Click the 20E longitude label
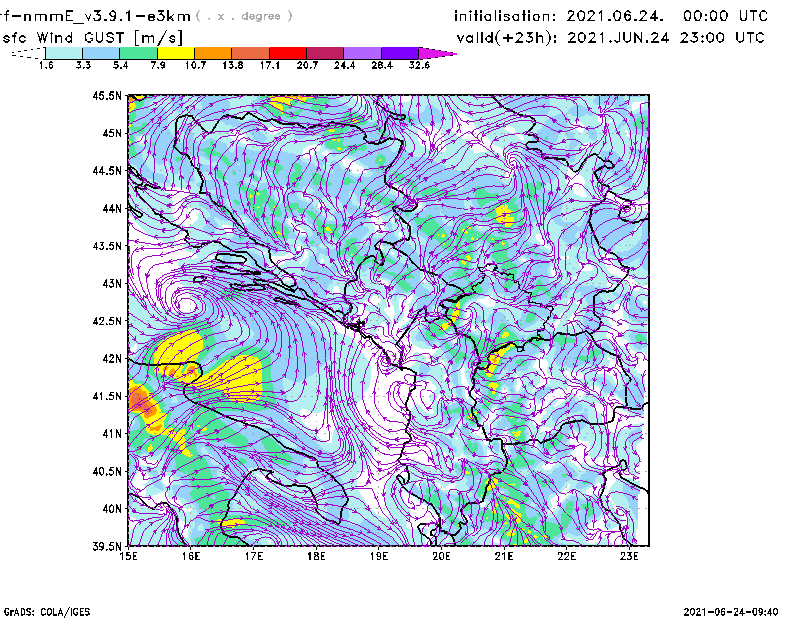 tap(441, 556)
